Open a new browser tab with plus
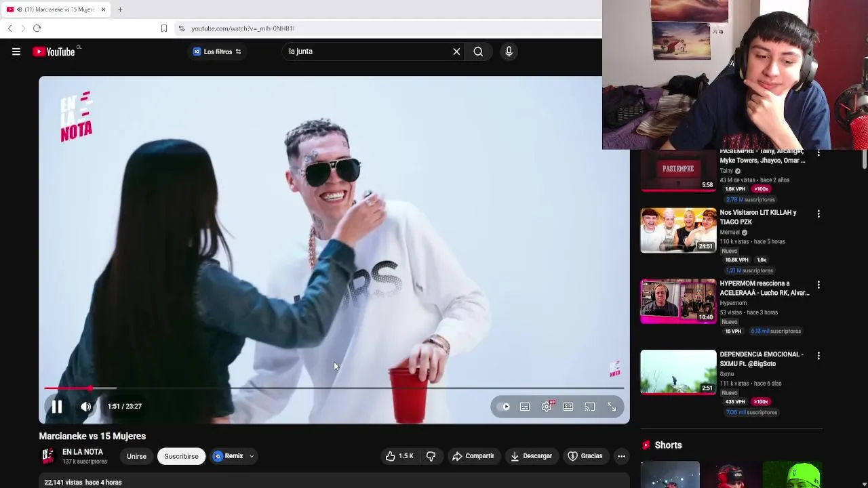The width and height of the screenshot is (868, 488). tap(120, 9)
